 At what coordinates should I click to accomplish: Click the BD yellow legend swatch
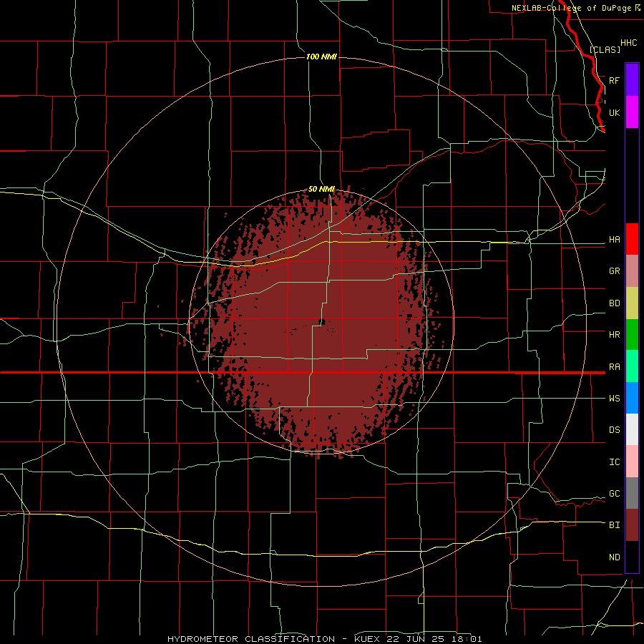[x=632, y=303]
